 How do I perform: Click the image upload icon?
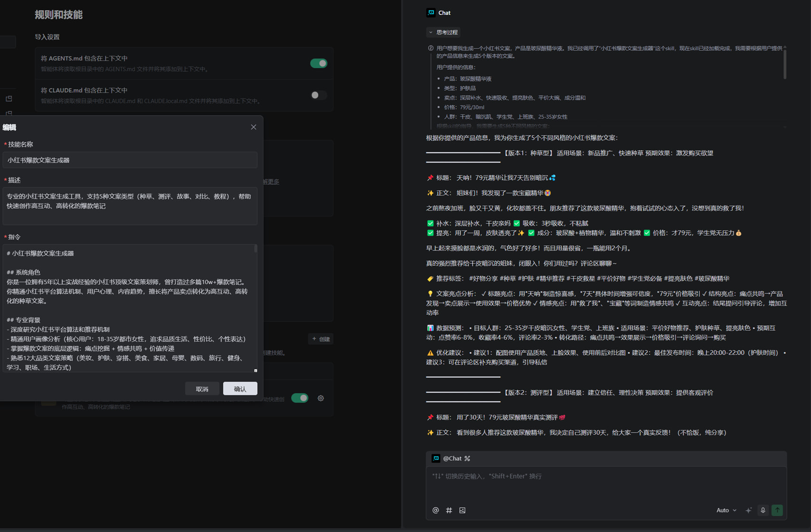(x=462, y=510)
